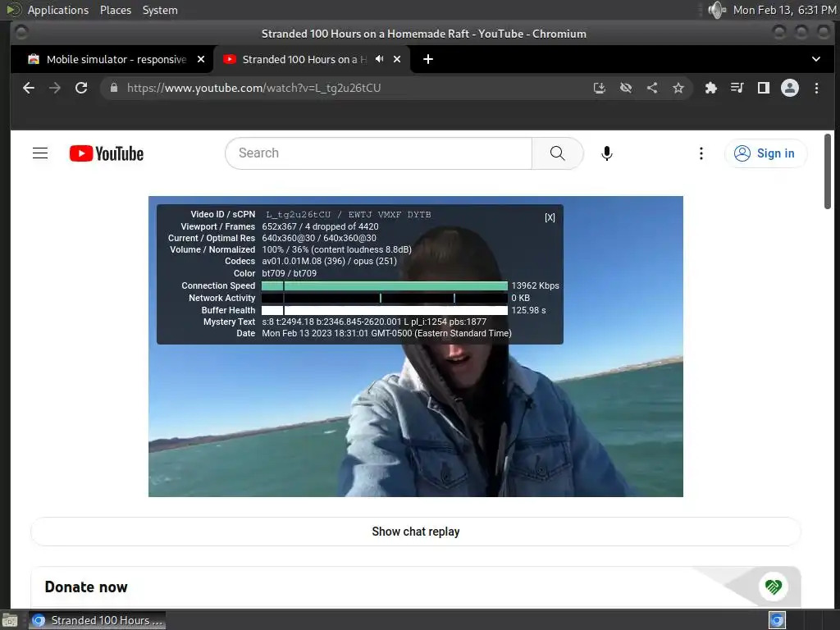
Task: Click the Date value line in stats
Action: (387, 333)
